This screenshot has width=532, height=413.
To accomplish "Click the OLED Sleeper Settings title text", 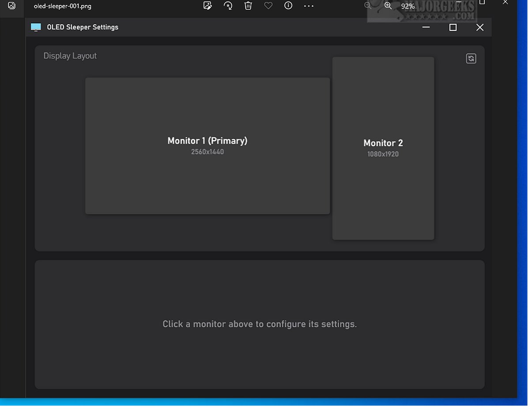I will pyautogui.click(x=83, y=27).
